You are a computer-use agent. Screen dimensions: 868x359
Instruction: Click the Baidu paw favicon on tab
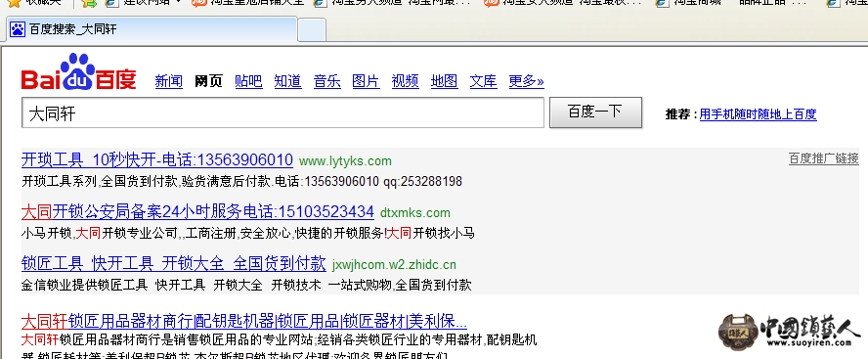click(18, 28)
